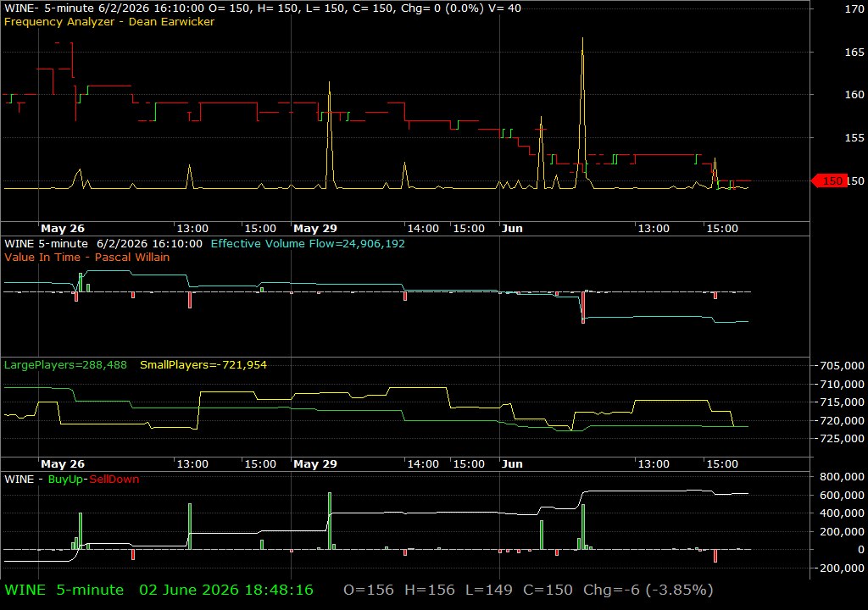Click the O=156 status bar value

pos(369,590)
